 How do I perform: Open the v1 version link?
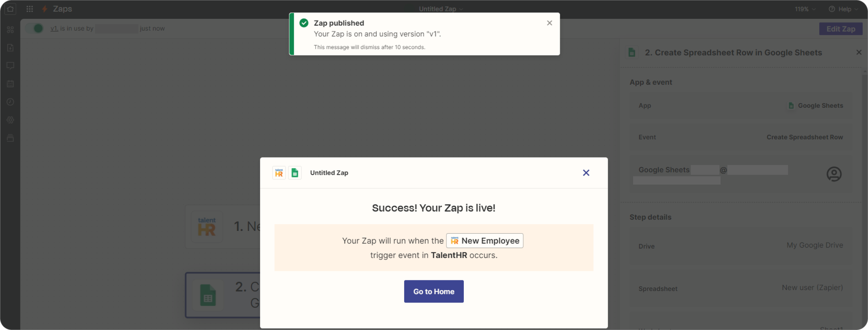(x=54, y=28)
